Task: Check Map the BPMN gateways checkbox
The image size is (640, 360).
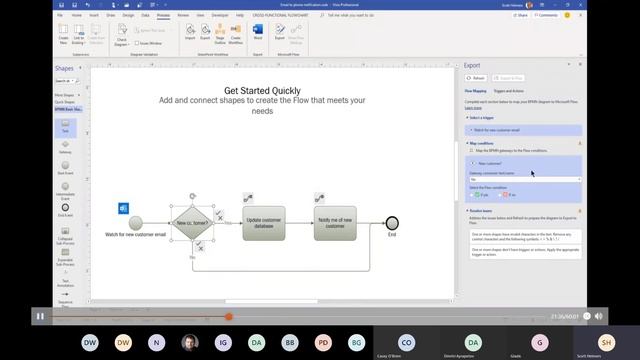Action: pyautogui.click(x=471, y=150)
